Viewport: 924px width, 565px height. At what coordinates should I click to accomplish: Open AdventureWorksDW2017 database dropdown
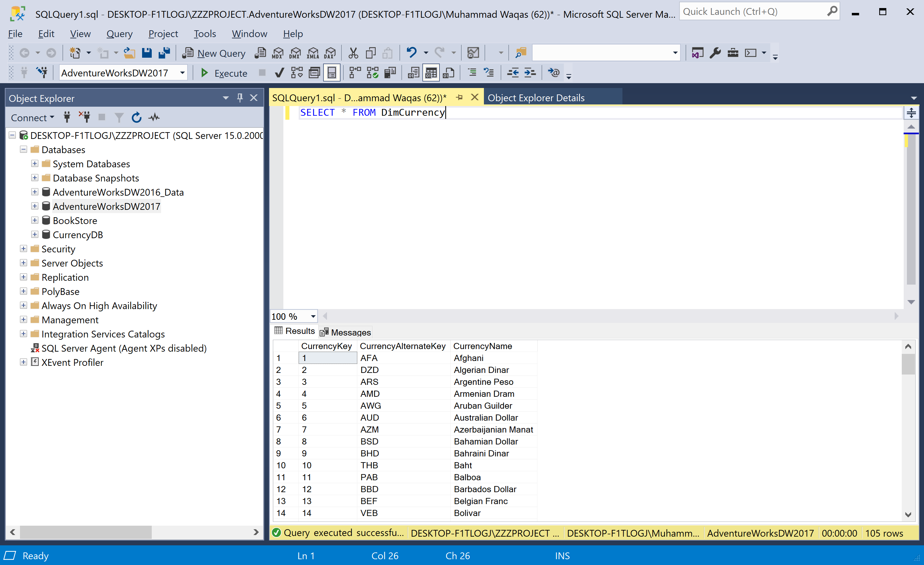coord(182,73)
